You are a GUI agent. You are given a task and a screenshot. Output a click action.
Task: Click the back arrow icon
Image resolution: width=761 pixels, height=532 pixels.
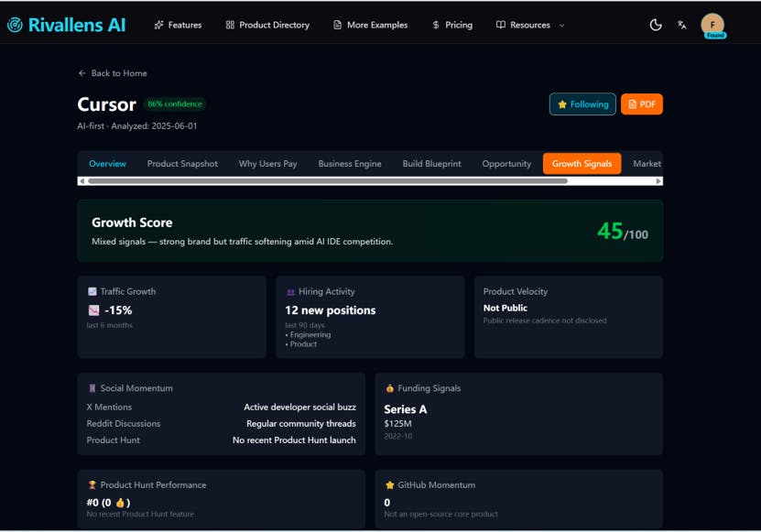[x=82, y=73]
